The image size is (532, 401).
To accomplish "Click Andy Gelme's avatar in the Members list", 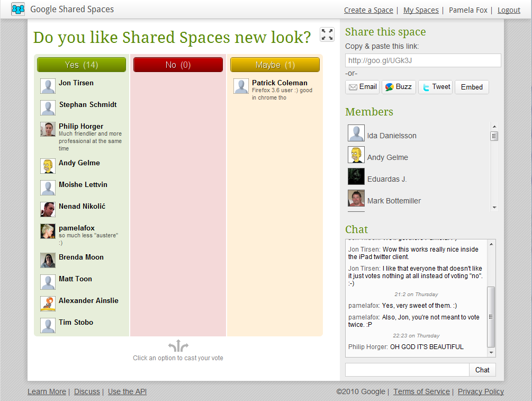I will (356, 155).
